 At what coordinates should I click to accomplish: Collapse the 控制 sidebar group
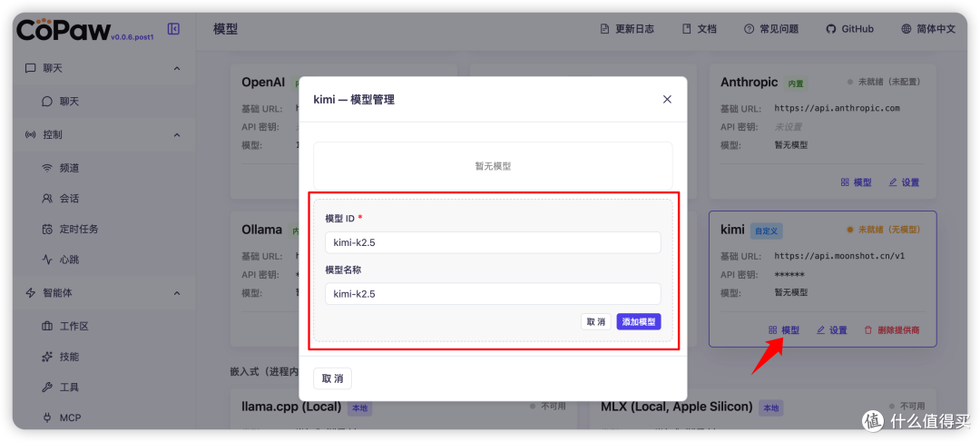(177, 135)
